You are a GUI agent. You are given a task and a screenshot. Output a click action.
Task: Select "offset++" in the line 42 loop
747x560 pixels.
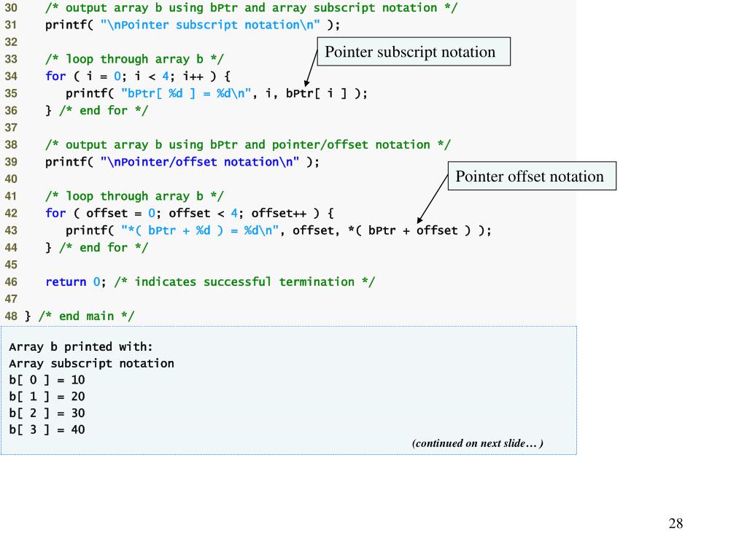279,214
